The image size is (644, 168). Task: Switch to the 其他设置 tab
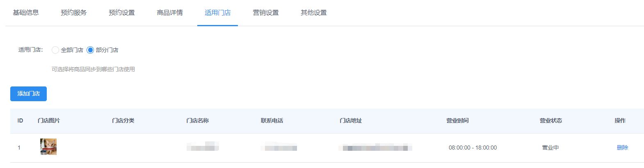(314, 13)
